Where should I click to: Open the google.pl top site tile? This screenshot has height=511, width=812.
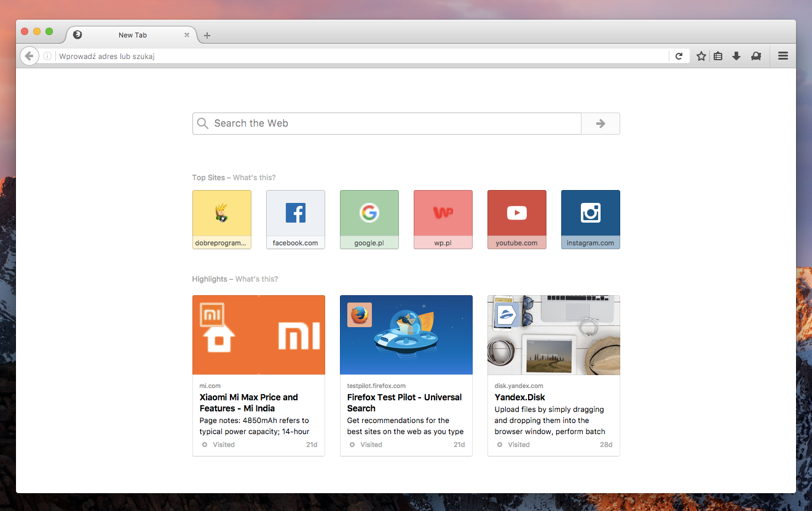coord(369,220)
